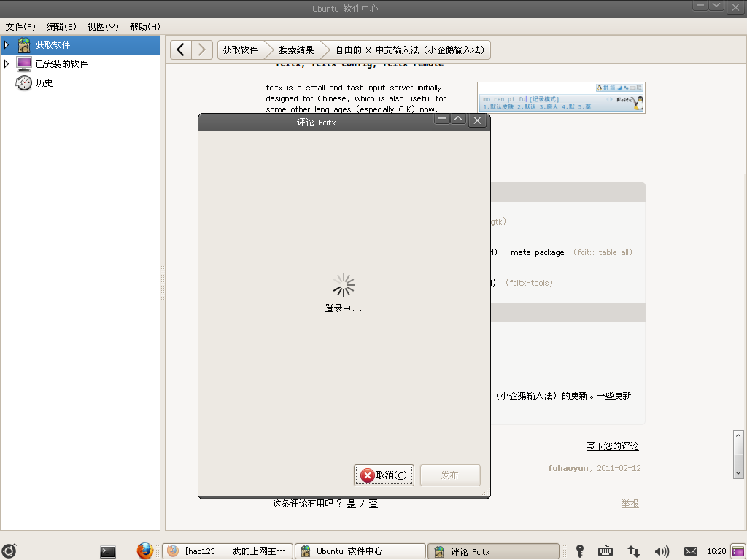Image resolution: width=747 pixels, height=560 pixels.
Task: Click the purple monitor icon beside the clock
Action: coord(738,551)
